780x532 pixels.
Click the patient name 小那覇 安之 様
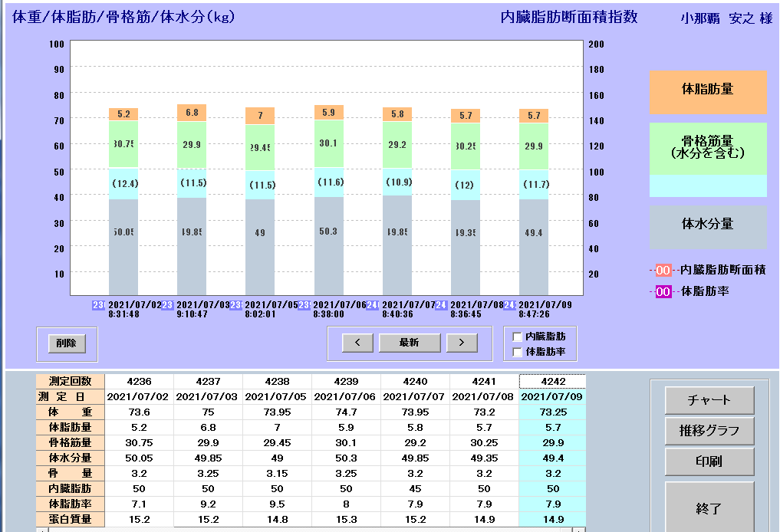click(x=727, y=18)
